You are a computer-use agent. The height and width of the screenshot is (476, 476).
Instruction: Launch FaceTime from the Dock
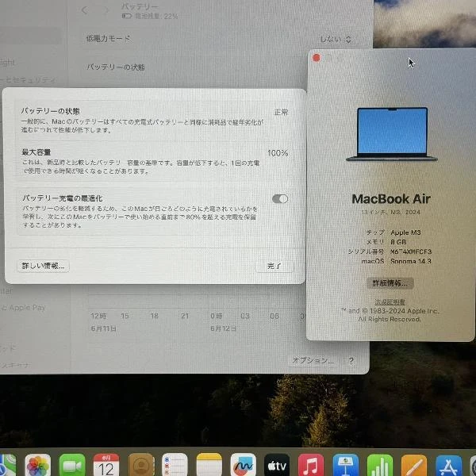[x=72, y=465]
